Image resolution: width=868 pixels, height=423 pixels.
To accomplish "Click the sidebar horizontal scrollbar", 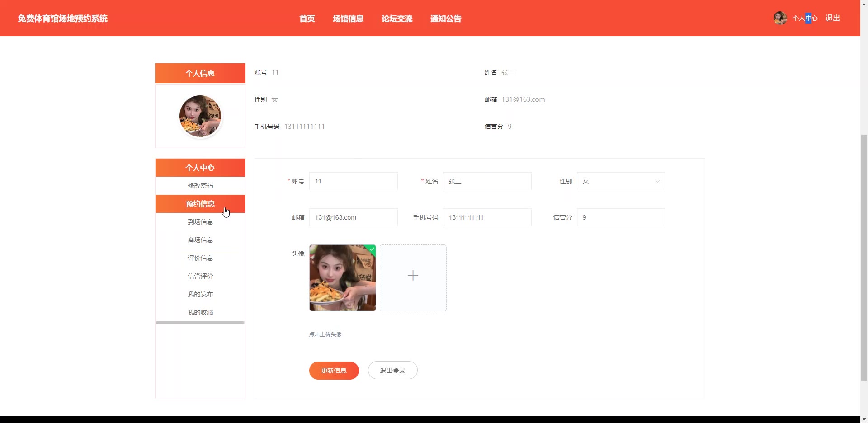I will [200, 323].
